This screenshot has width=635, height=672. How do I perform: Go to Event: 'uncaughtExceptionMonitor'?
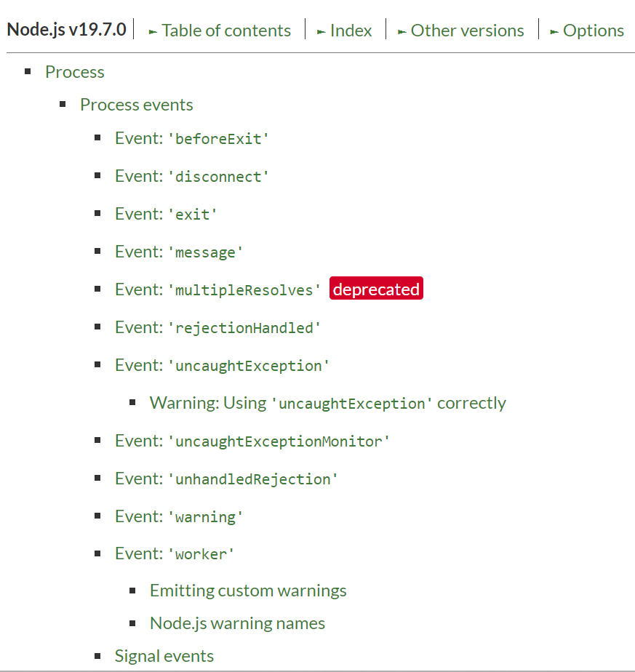point(252,441)
